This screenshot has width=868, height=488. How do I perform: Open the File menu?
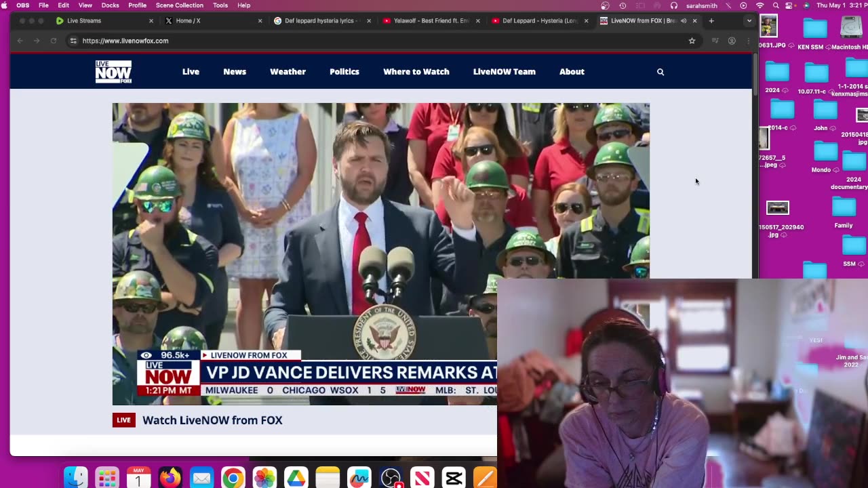click(x=43, y=5)
